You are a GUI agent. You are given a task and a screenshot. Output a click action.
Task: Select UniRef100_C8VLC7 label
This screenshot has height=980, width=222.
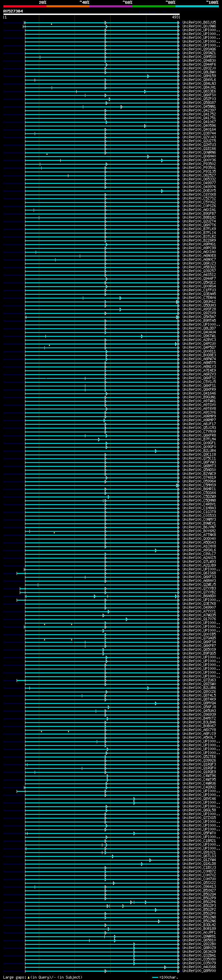pos(199,554)
